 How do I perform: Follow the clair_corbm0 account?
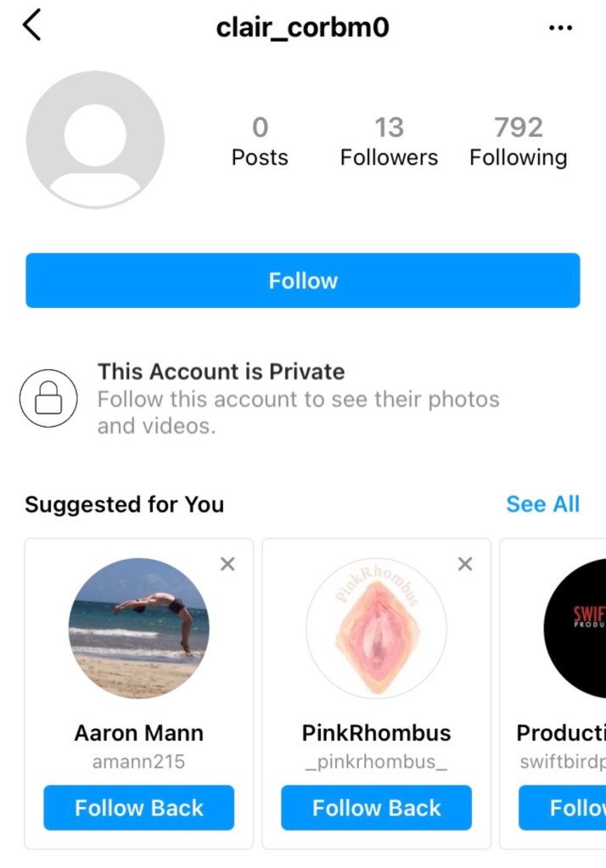[303, 281]
